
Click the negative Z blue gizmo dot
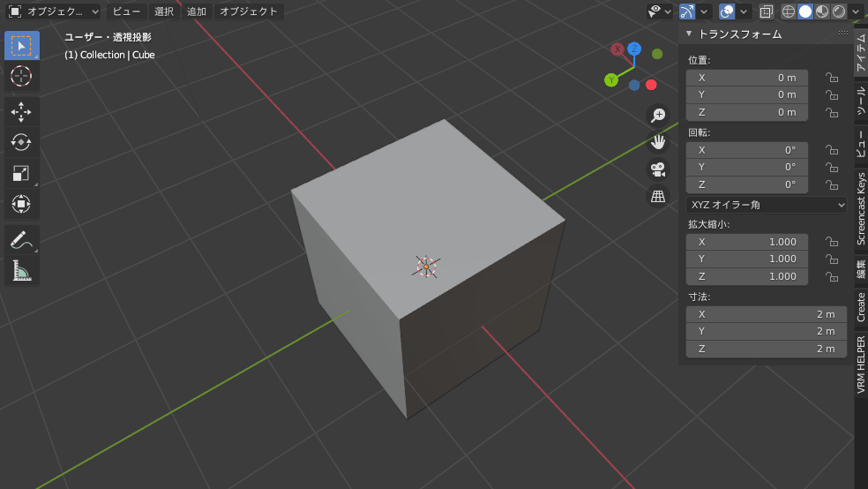pos(634,85)
